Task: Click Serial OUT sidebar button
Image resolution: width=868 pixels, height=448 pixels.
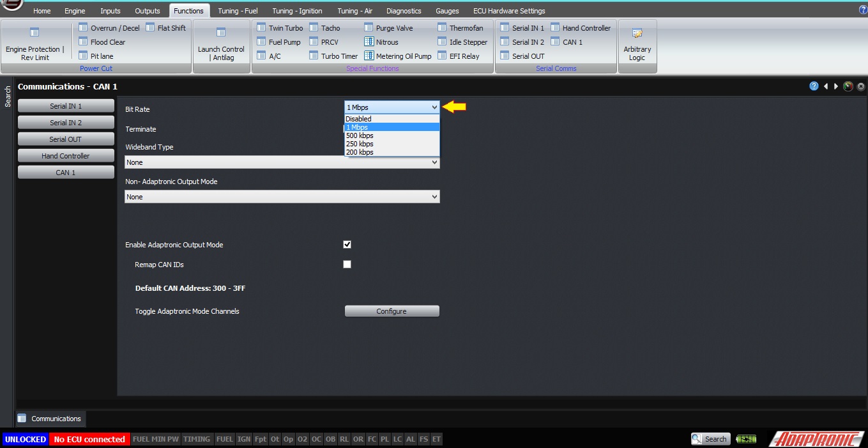Action: click(x=66, y=139)
